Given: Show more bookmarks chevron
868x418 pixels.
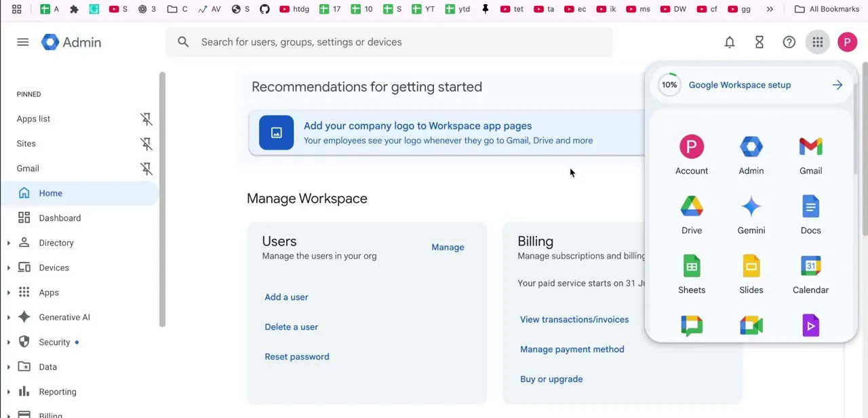Looking at the screenshot, I should [770, 9].
